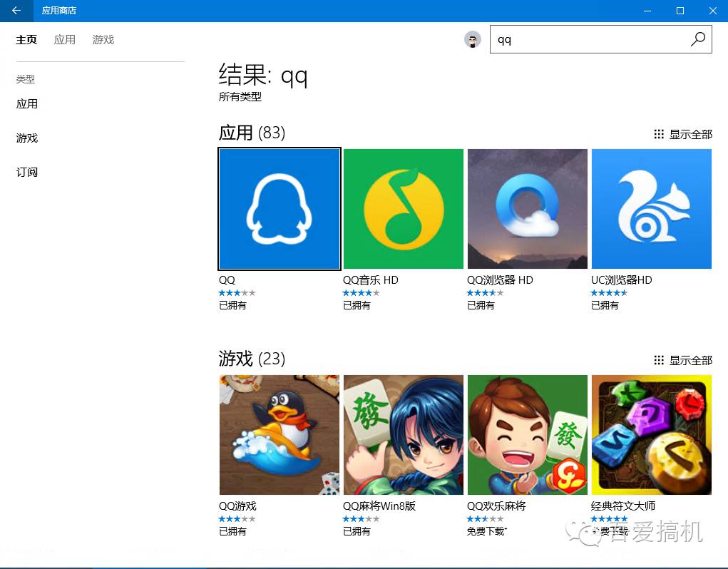Open the QQ音乐 HD app tile
The width and height of the screenshot is (728, 569).
pos(403,208)
